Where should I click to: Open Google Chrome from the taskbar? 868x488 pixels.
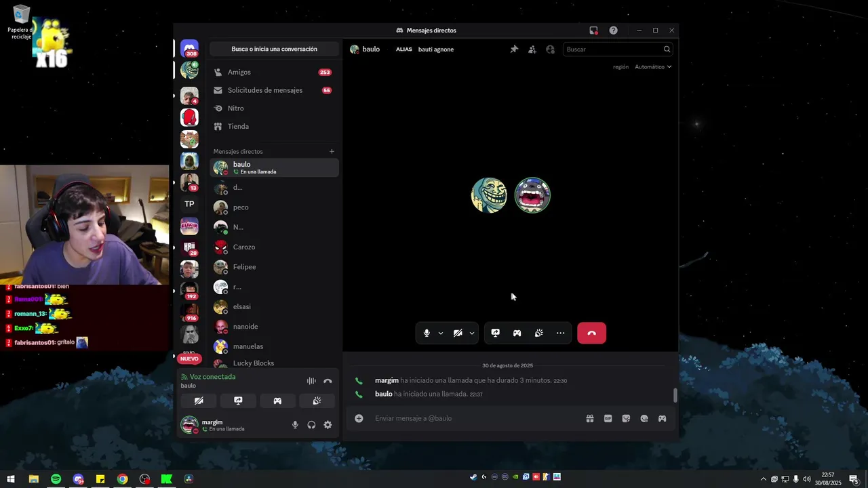pos(122,479)
